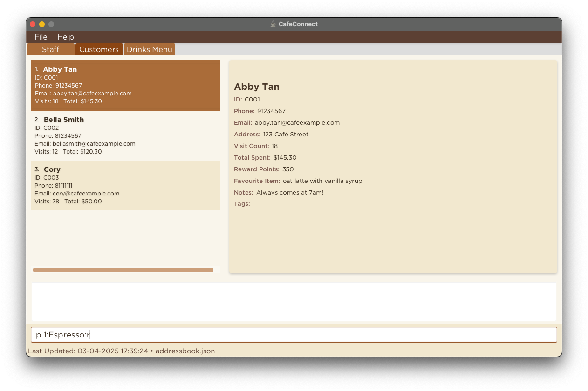Open the Drinks Menu tab
Image resolution: width=588 pixels, height=391 pixels.
(150, 49)
